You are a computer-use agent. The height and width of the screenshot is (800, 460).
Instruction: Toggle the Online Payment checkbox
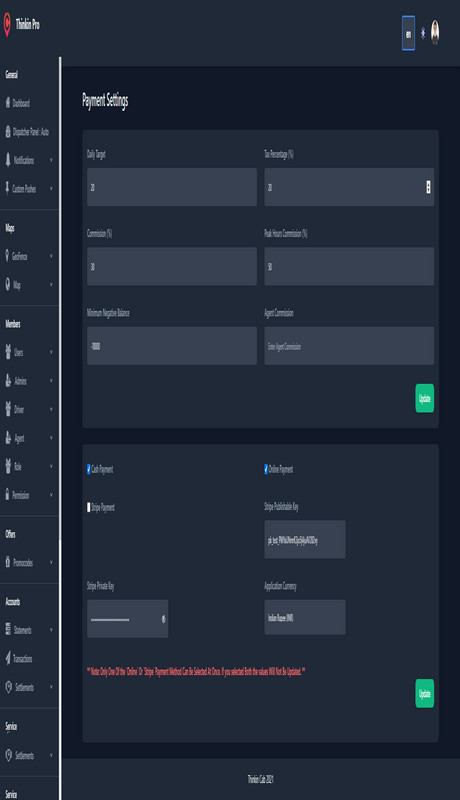(x=266, y=469)
